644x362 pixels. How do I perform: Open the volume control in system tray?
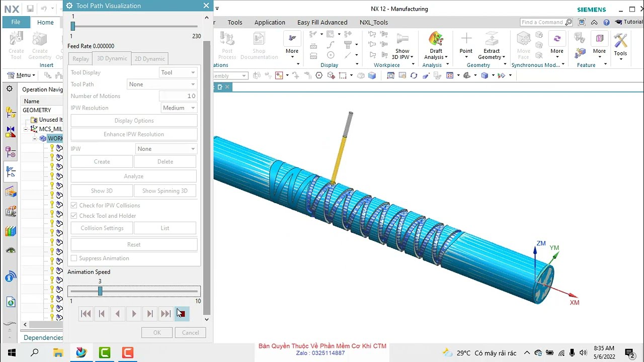pos(583,353)
